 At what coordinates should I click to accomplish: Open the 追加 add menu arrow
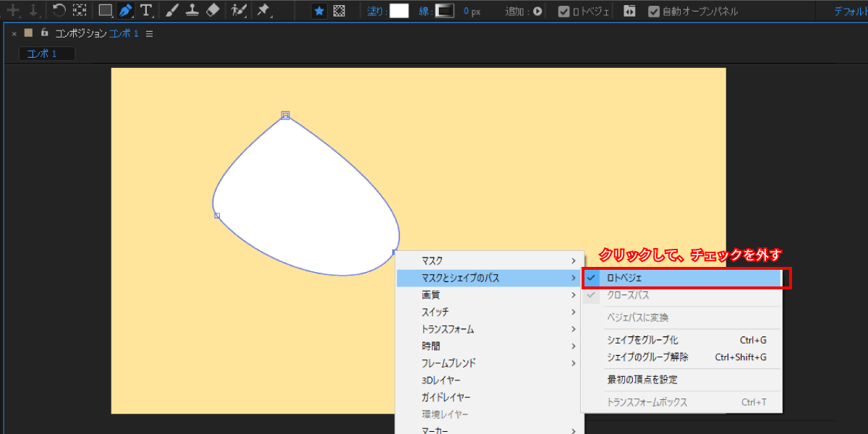coord(537,12)
